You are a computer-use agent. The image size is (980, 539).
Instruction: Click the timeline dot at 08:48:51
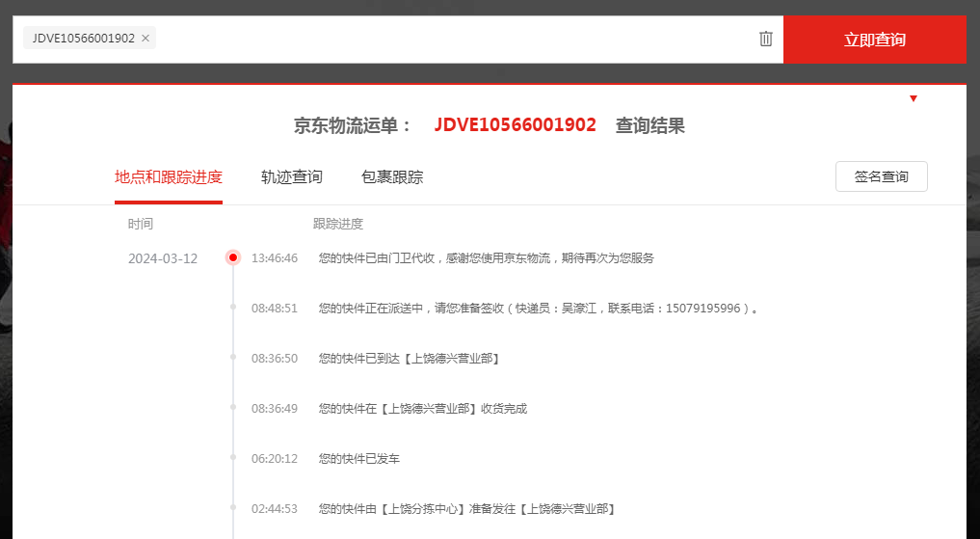[x=233, y=307]
